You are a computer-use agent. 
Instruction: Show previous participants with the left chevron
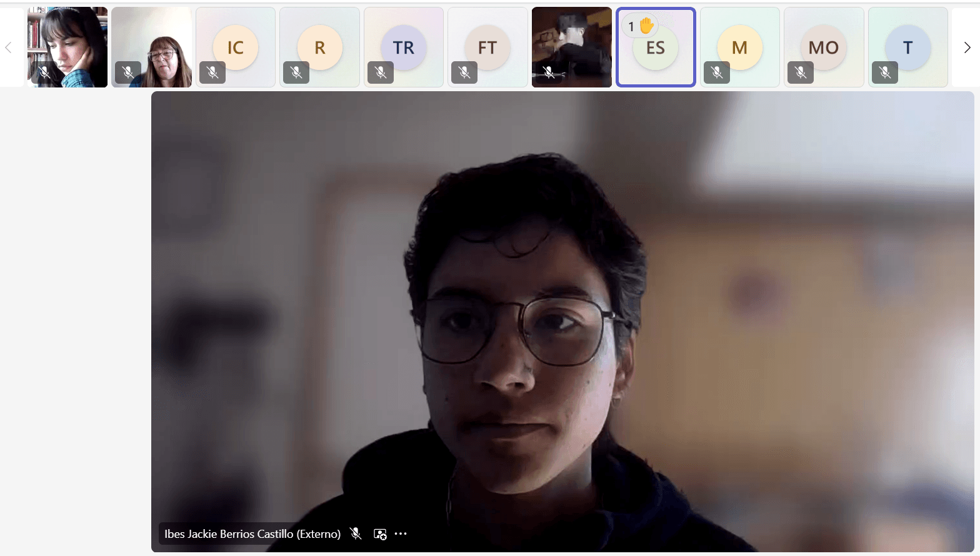point(8,47)
